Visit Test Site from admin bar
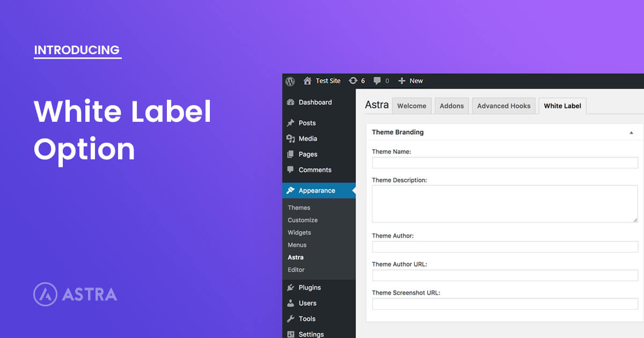The height and width of the screenshot is (338, 644). [328, 81]
